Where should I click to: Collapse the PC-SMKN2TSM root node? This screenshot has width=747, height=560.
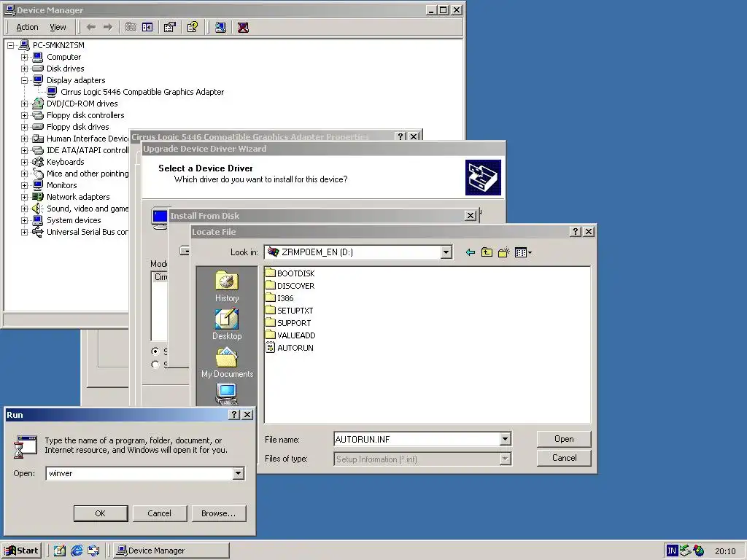click(10, 46)
